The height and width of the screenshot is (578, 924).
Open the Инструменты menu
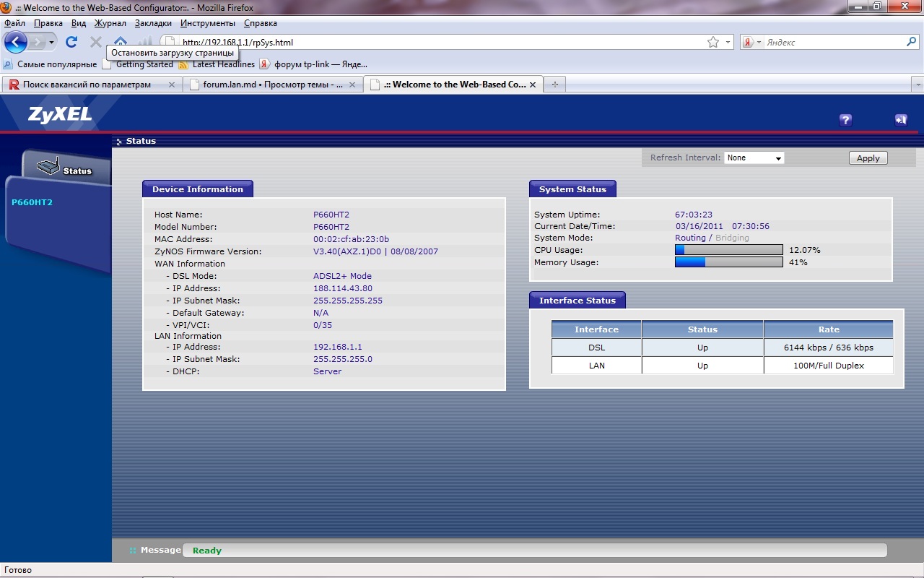click(207, 23)
